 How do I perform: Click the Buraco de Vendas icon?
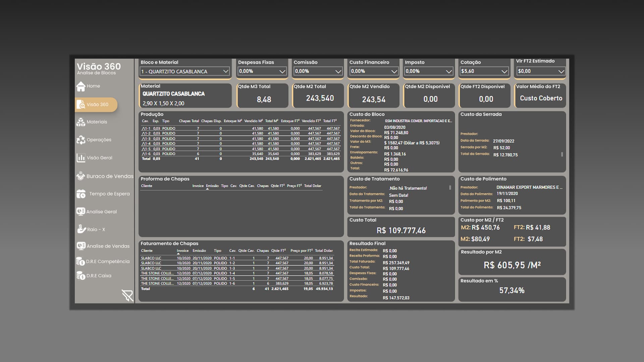pyautogui.click(x=80, y=176)
